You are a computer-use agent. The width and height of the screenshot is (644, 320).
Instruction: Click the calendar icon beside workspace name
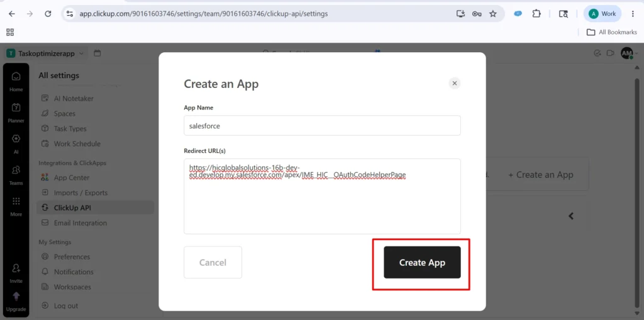[97, 53]
